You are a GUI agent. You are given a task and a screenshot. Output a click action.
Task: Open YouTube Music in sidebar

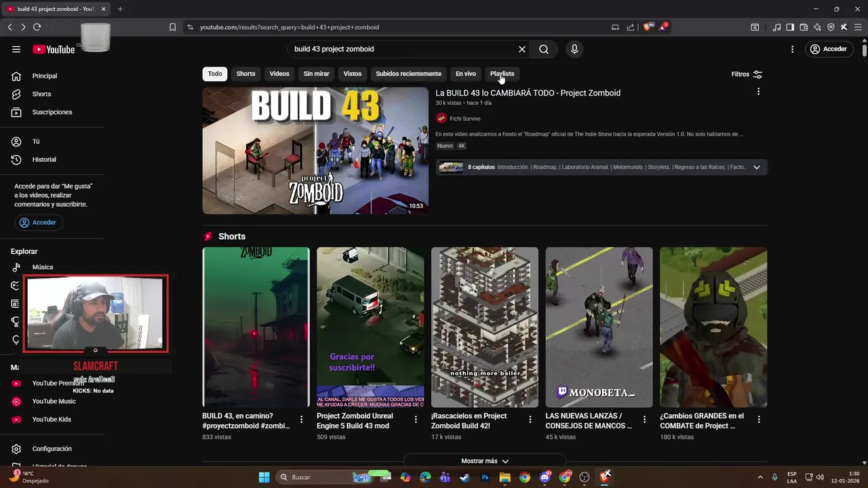(x=52, y=401)
